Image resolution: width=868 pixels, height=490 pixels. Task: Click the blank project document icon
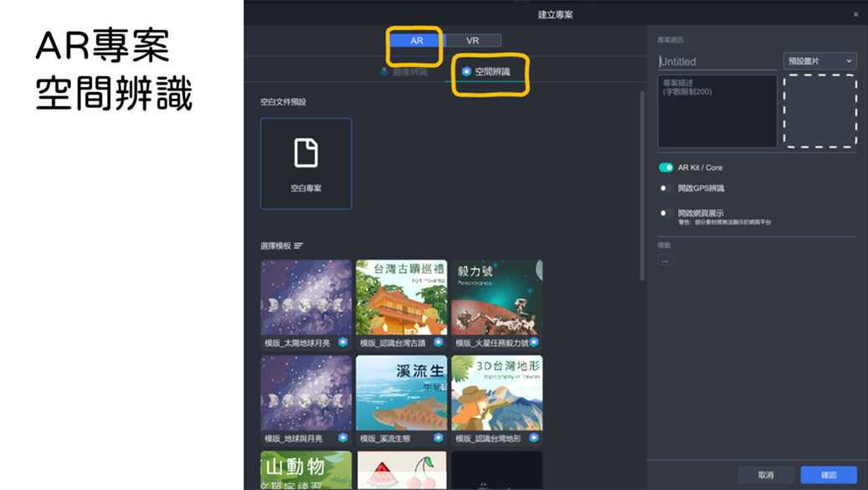(306, 153)
